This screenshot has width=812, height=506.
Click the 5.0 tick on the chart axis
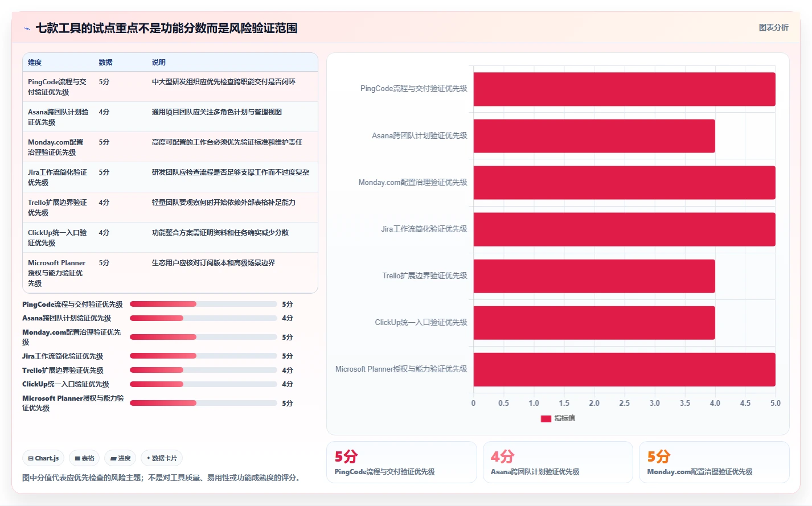click(775, 403)
